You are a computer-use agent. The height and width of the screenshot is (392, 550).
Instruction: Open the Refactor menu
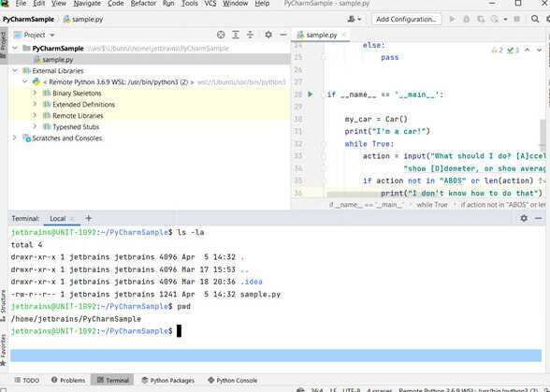[x=143, y=4]
